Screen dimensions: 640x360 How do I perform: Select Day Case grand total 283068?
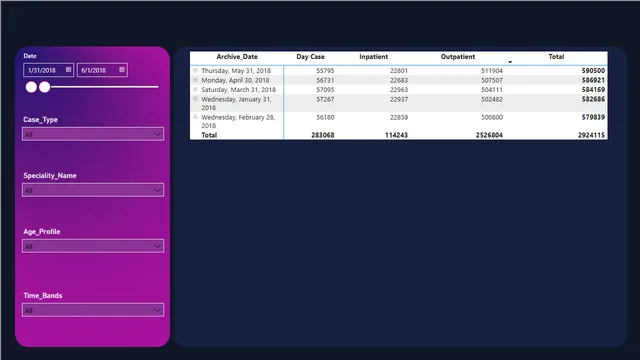point(322,135)
